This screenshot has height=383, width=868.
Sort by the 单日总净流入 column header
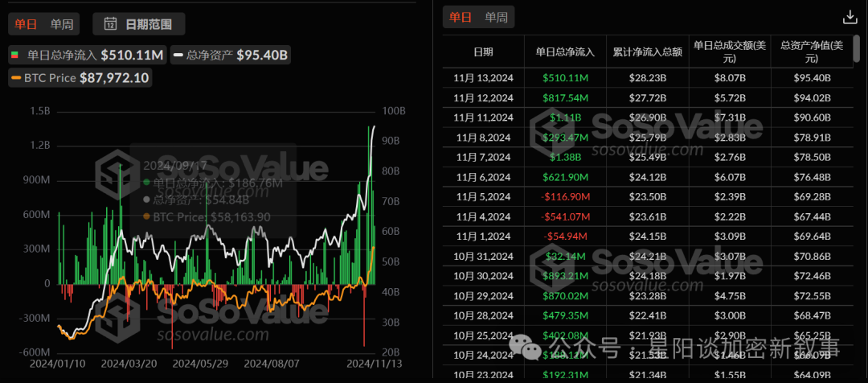565,52
